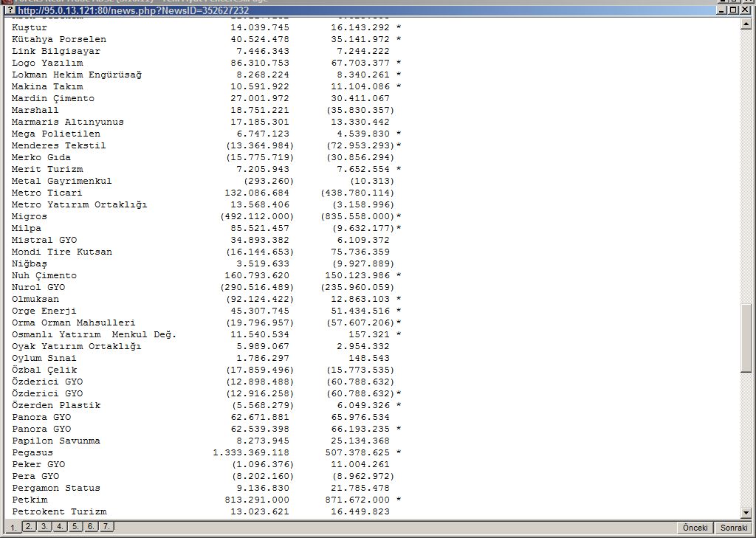Image resolution: width=756 pixels, height=538 pixels.
Task: Click the Petrokent Turizm name
Action: click(x=59, y=511)
